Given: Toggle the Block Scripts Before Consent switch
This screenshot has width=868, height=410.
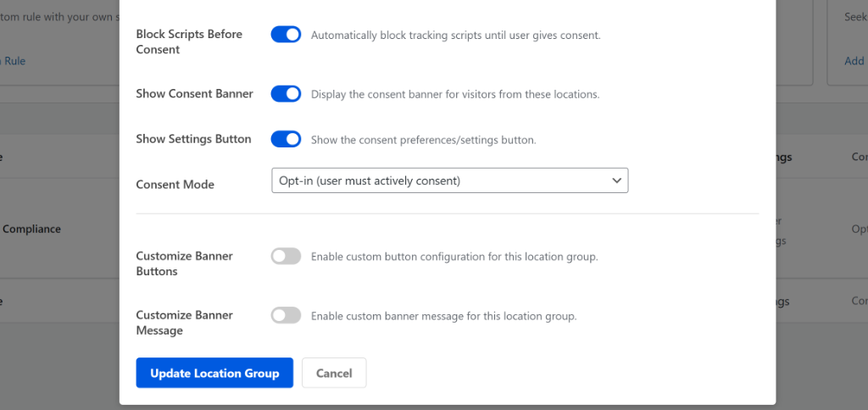Looking at the screenshot, I should 286,35.
